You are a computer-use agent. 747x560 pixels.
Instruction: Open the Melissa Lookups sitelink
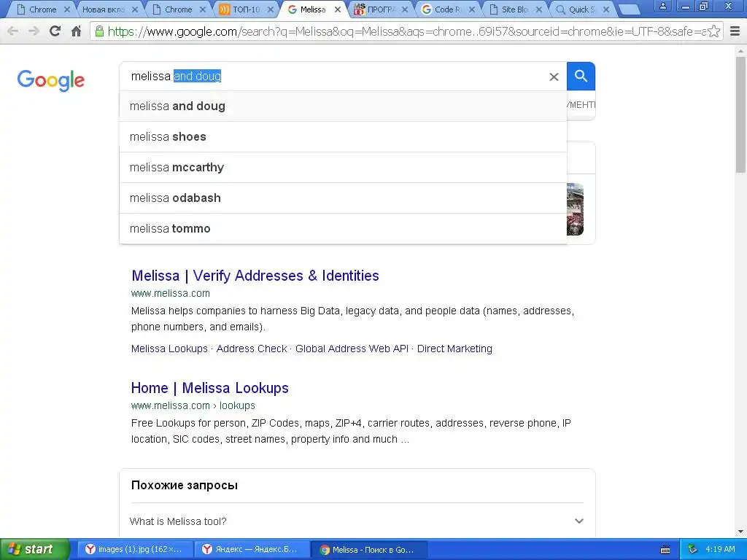[x=169, y=349]
